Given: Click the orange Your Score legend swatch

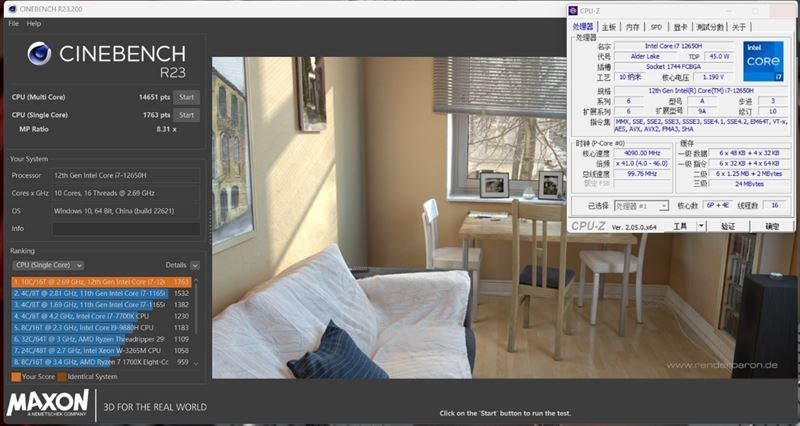Looking at the screenshot, I should [16, 377].
